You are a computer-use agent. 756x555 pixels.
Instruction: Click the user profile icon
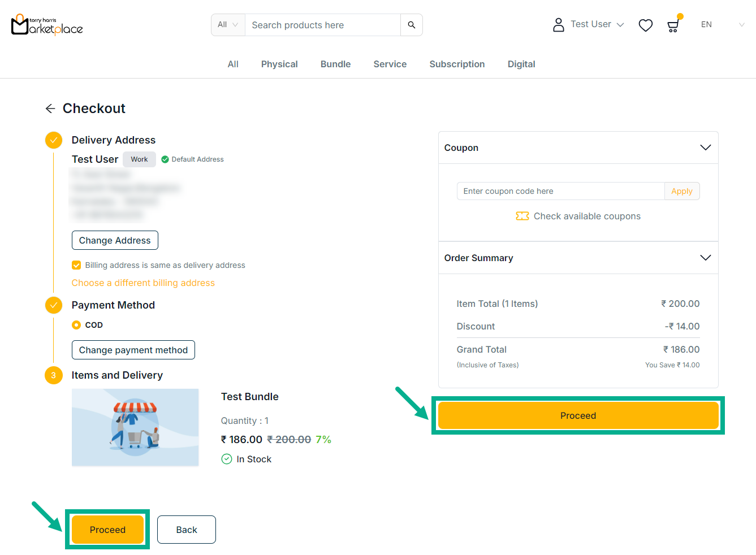pyautogui.click(x=558, y=25)
